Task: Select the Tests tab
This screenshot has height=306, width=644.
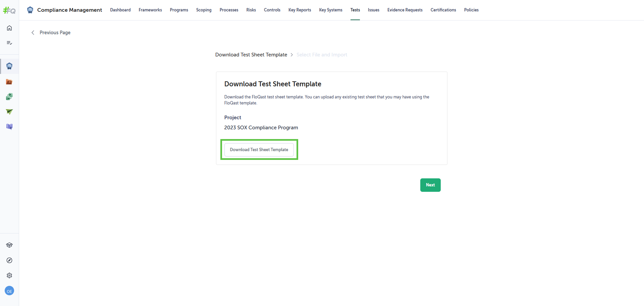Action: coord(355,10)
